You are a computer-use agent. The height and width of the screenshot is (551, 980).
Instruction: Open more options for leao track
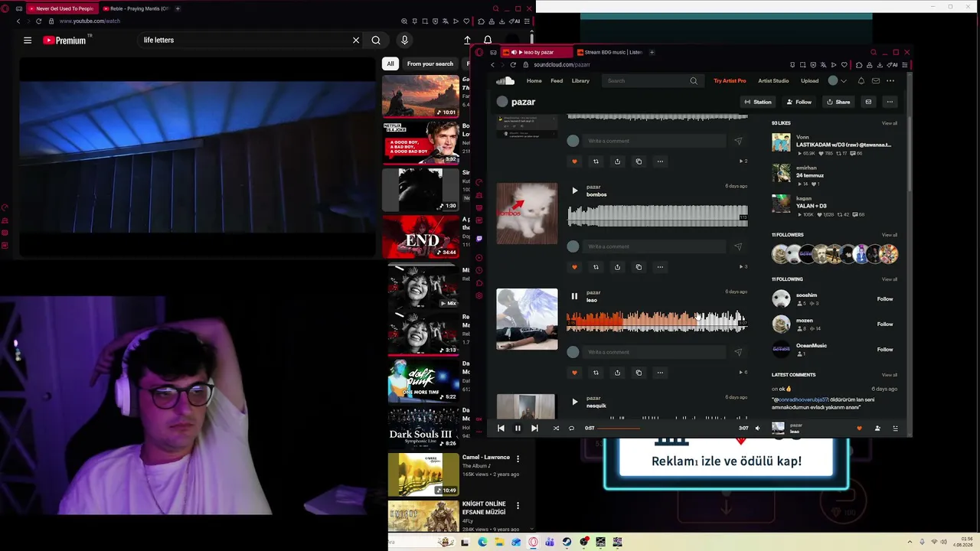click(x=660, y=373)
